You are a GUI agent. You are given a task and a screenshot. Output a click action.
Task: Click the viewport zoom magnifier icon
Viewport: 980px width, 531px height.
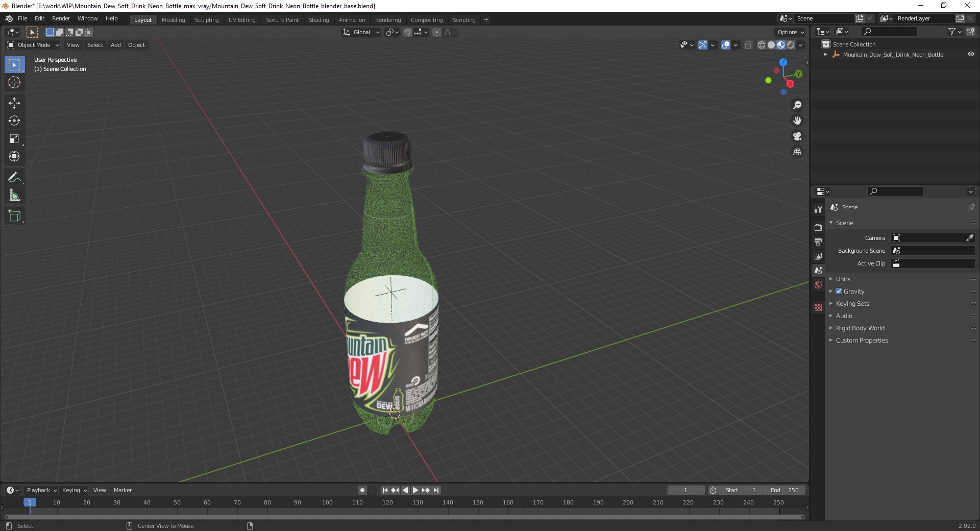coord(797,105)
